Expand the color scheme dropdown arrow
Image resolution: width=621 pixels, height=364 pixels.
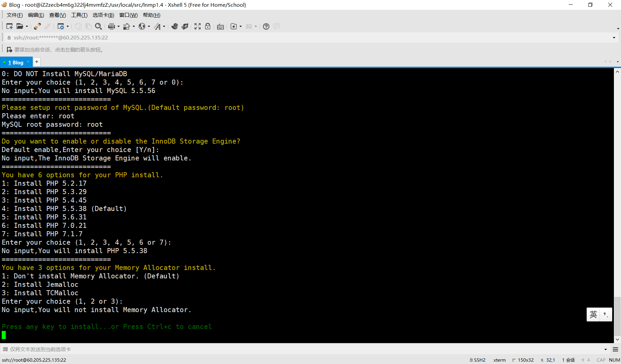[x=134, y=26]
